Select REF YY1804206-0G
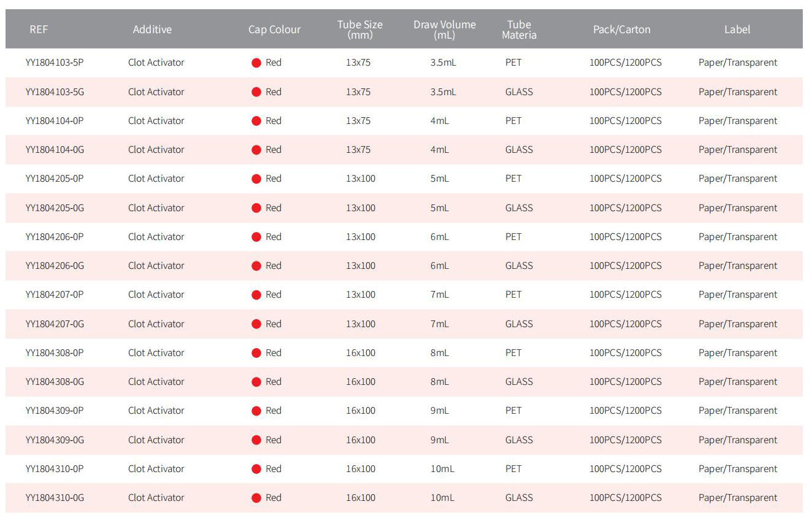812x523 pixels. click(55, 266)
